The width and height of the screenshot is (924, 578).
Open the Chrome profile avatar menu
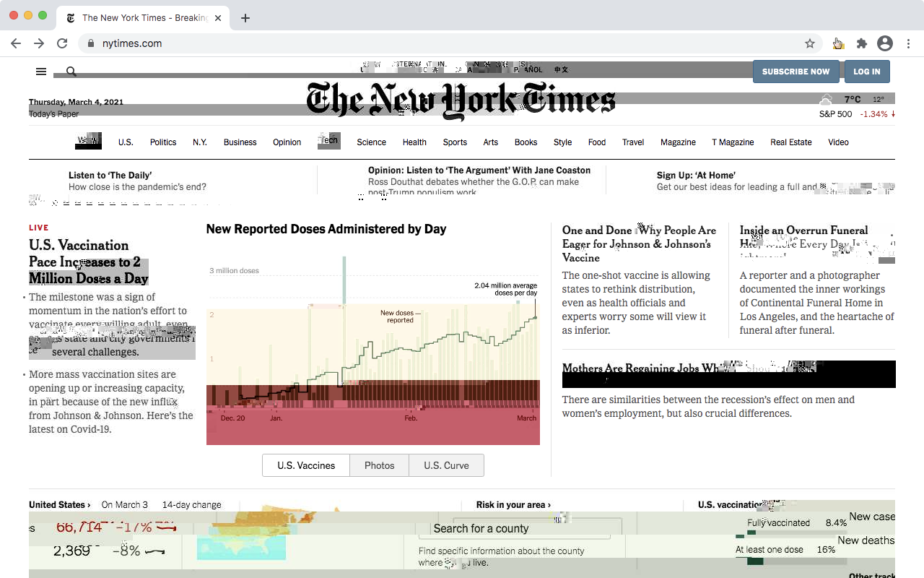(x=885, y=43)
